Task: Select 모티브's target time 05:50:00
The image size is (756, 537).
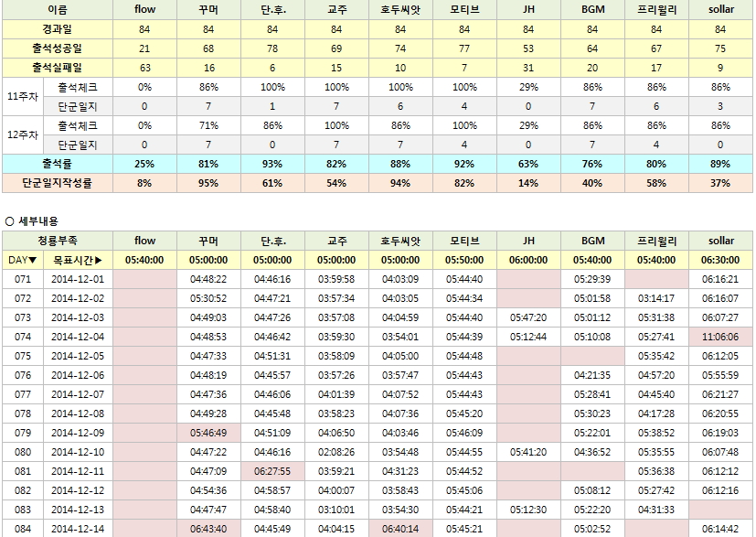Action: tap(464, 260)
